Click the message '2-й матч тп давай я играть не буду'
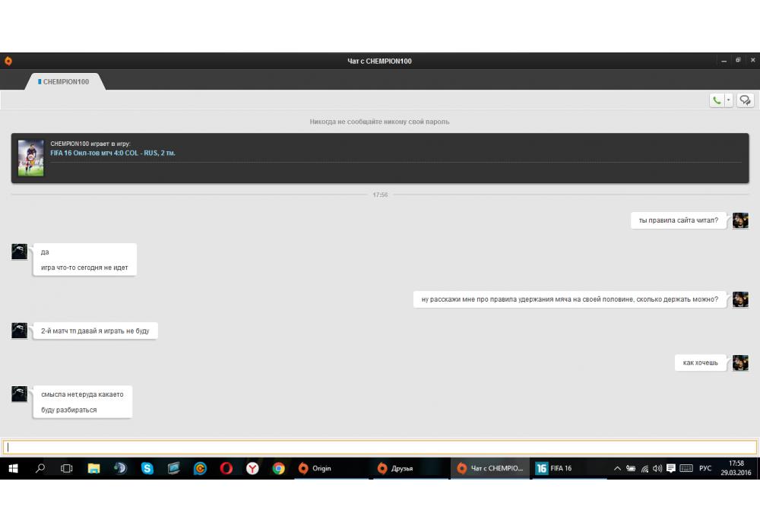 tap(95, 331)
